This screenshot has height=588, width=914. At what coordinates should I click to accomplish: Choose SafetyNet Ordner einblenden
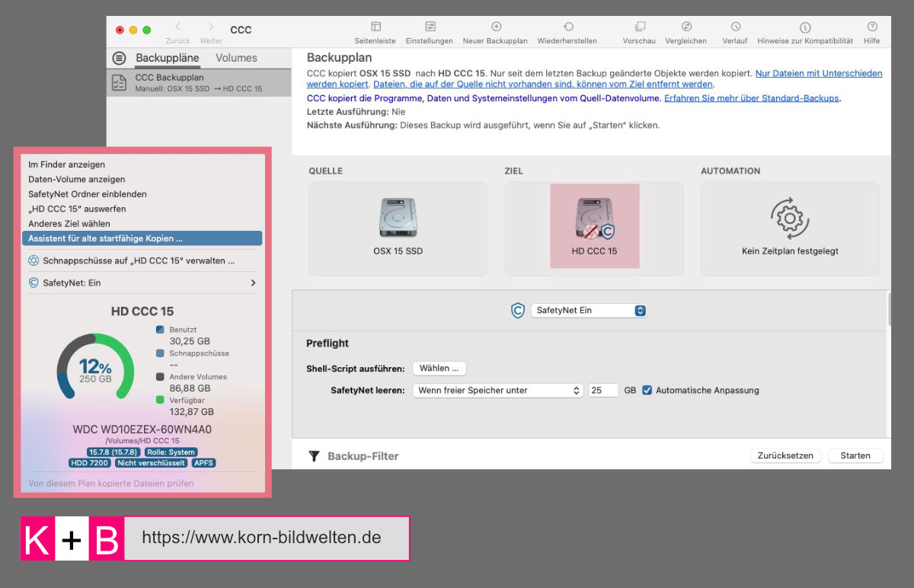[88, 194]
